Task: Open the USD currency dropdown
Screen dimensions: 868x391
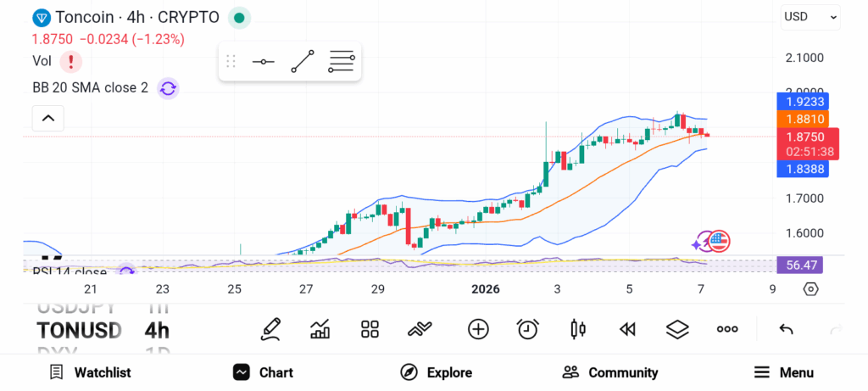Action: 810,16
